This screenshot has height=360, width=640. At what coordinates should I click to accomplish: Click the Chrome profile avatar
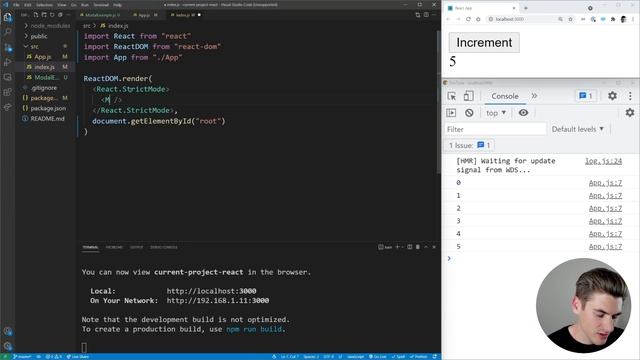pyautogui.click(x=623, y=19)
